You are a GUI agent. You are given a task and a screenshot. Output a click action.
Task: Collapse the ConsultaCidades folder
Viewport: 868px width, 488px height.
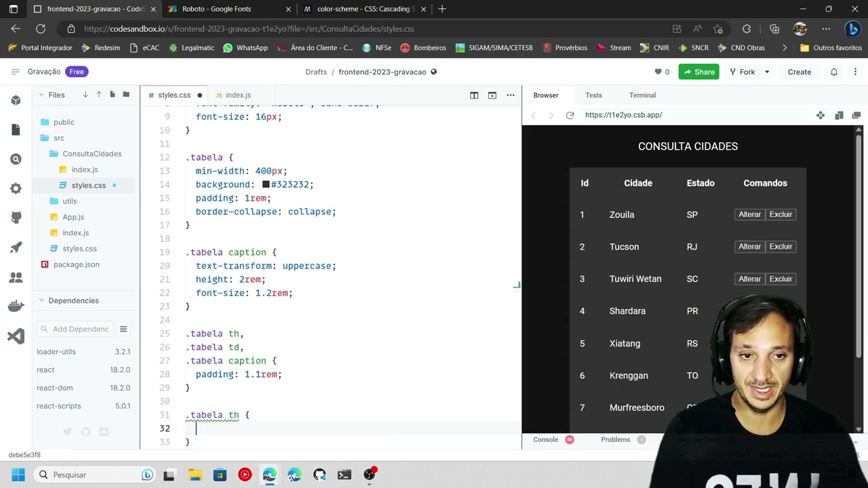92,154
